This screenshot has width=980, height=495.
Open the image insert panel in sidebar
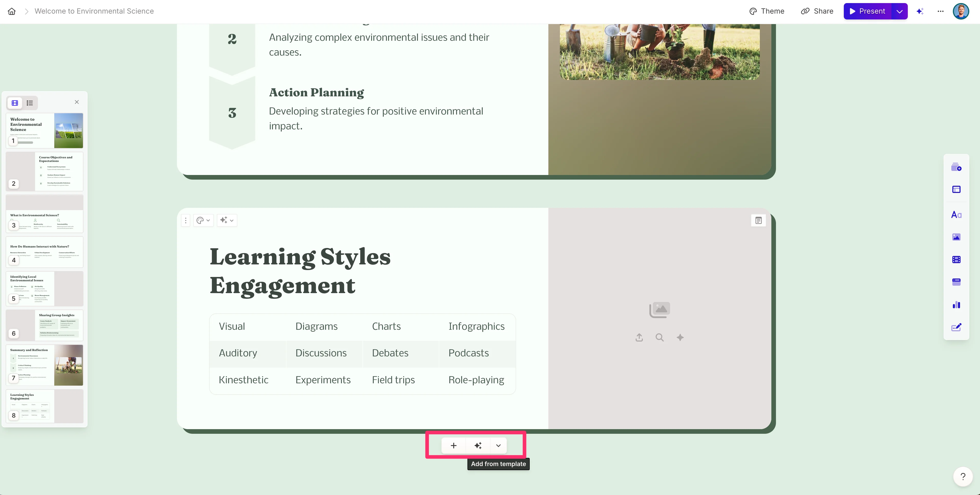956,237
